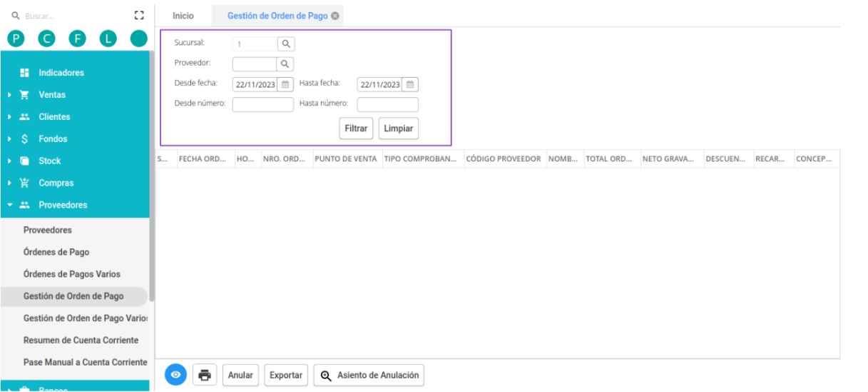Sort by CONCEP... column header
The height and width of the screenshot is (392, 868).
click(816, 159)
